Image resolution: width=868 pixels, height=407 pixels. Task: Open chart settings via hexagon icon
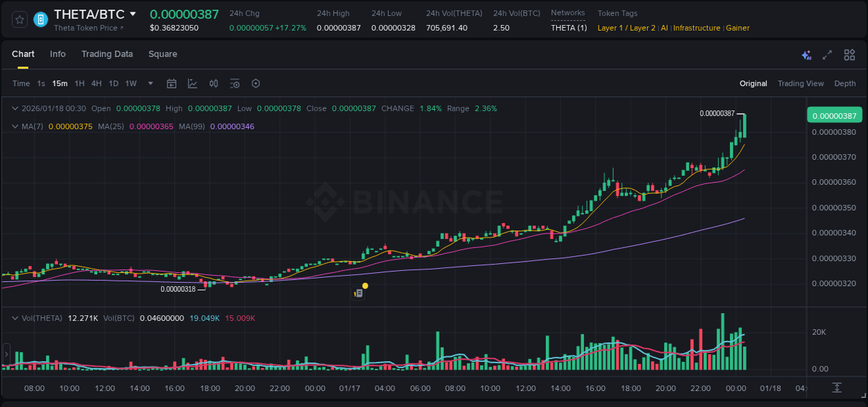256,83
